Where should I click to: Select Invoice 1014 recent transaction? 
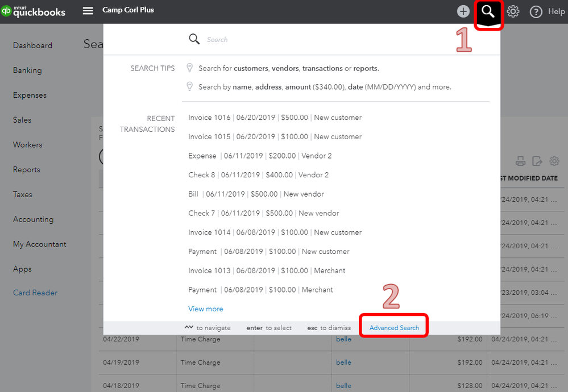[x=275, y=233]
